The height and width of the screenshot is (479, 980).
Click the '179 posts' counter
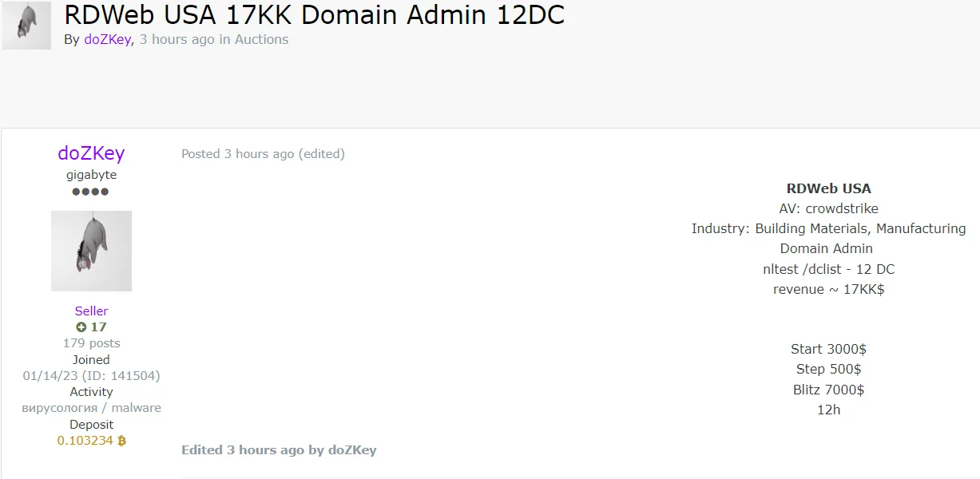tap(91, 342)
